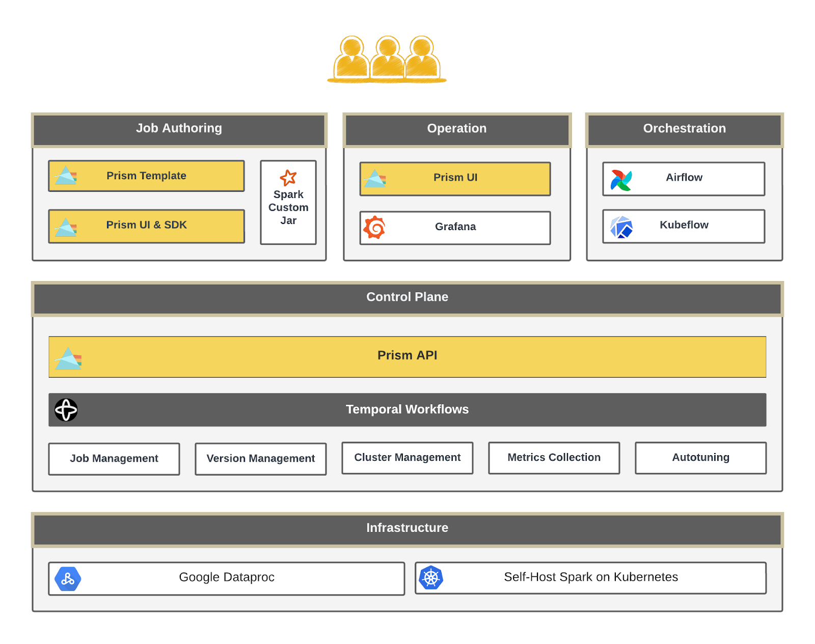Viewport: 815px width, 644px height.
Task: Click the three users icon
Action: pyautogui.click(x=387, y=60)
